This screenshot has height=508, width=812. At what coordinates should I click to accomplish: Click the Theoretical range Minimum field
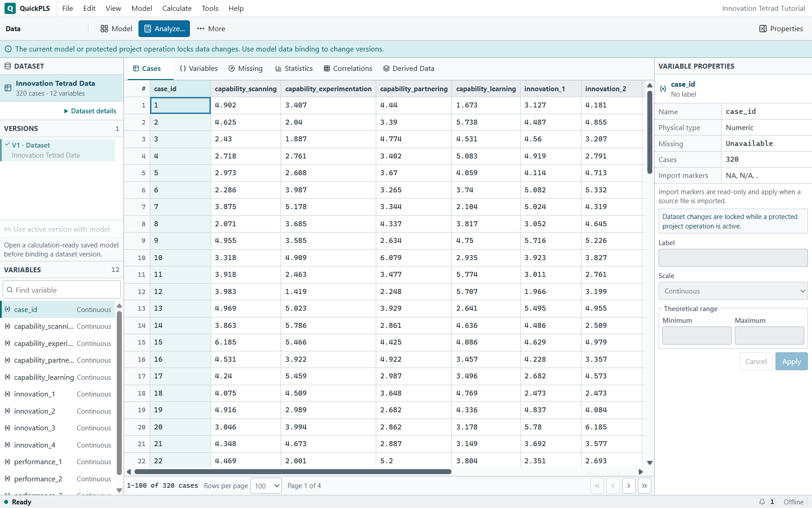(697, 336)
